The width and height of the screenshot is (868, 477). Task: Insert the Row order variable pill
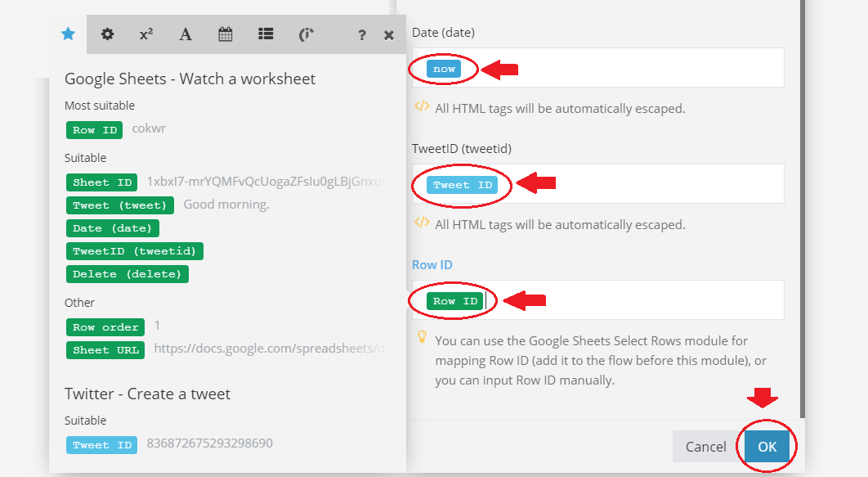(x=105, y=327)
